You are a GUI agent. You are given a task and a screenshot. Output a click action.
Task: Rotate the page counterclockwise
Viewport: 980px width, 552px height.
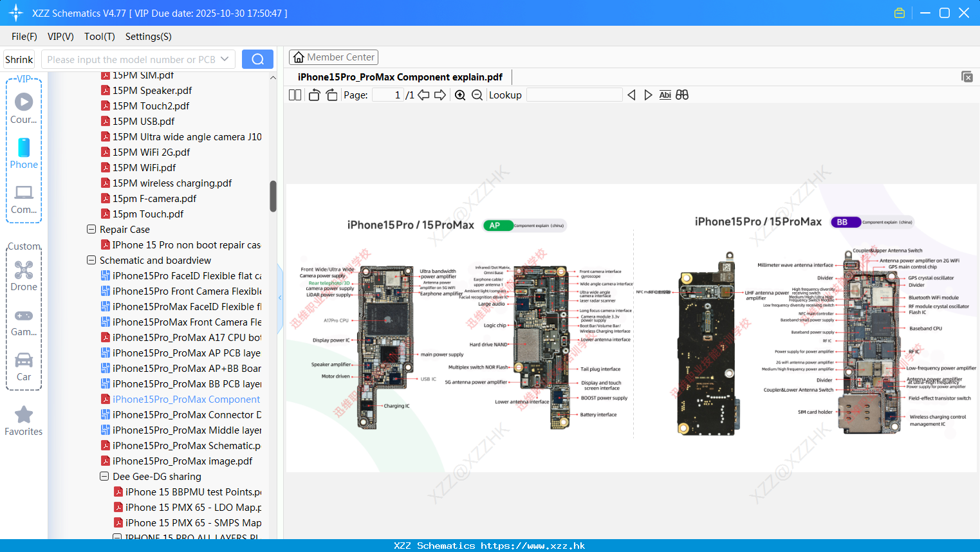point(314,95)
